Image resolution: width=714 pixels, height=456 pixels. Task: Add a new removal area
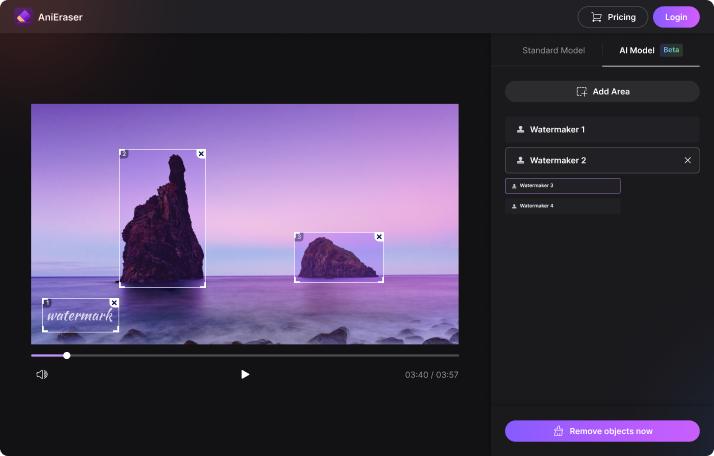602,92
